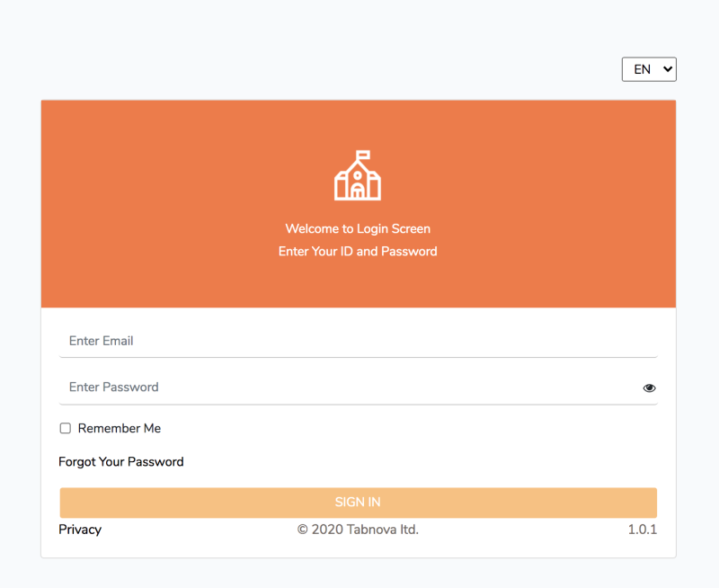This screenshot has width=719, height=588.
Task: Click the © 2020 Tabnova ltd. text
Action: pyautogui.click(x=358, y=530)
